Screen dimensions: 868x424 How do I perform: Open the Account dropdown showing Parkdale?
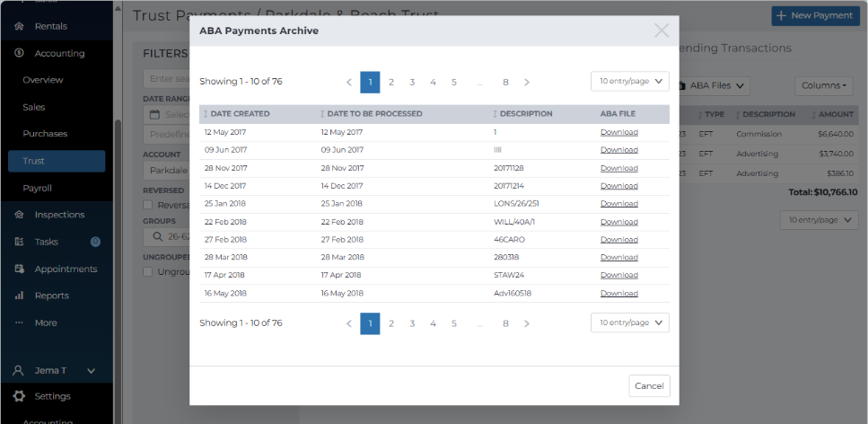click(166, 170)
